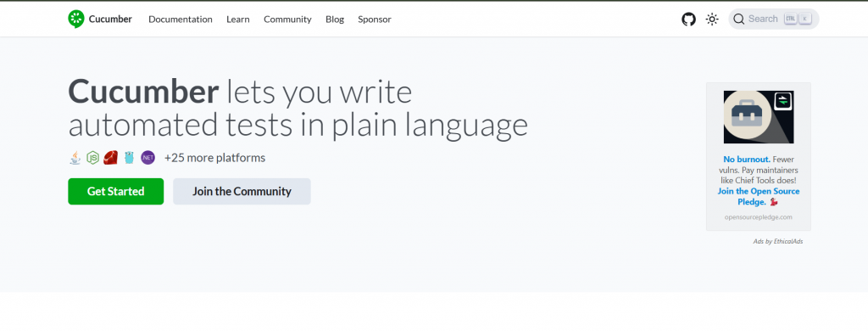Open the Join the Open Source Pledge link

click(x=759, y=196)
